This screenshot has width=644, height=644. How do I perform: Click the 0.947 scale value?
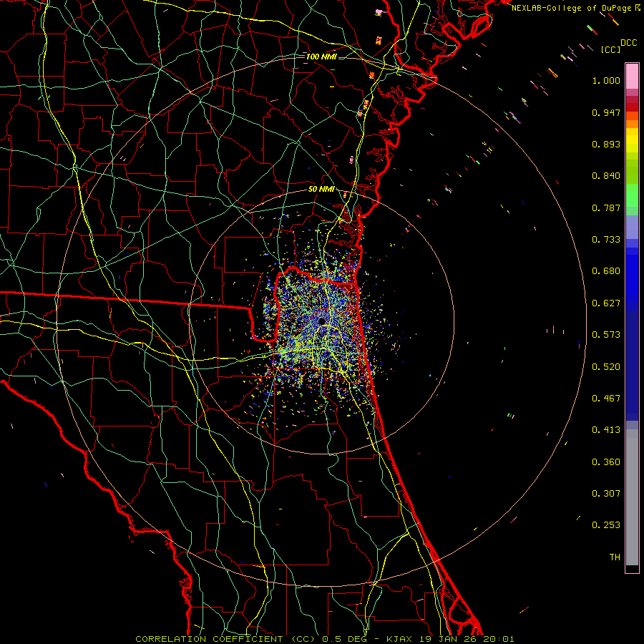point(606,112)
